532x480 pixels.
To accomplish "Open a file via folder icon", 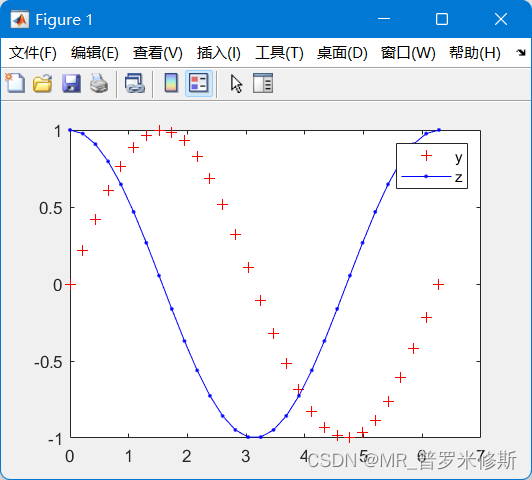I will (x=43, y=83).
